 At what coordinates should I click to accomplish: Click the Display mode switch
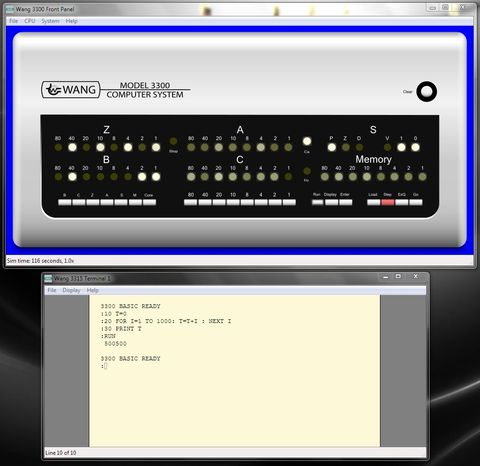331,202
